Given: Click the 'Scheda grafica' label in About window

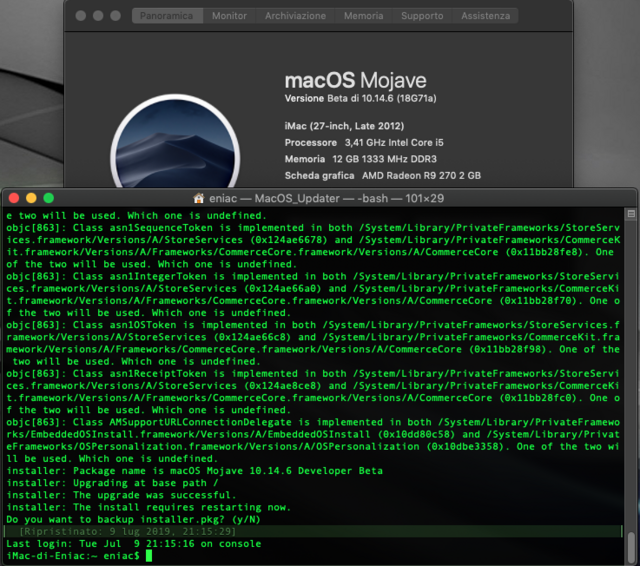Looking at the screenshot, I should tap(319, 175).
